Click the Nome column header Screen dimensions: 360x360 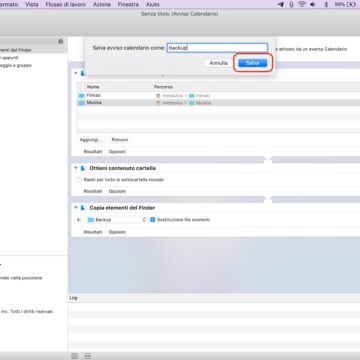click(x=93, y=87)
